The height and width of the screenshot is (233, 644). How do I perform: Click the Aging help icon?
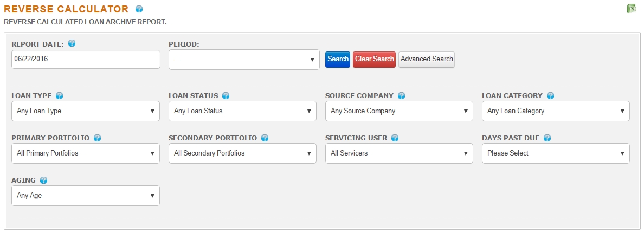43,180
